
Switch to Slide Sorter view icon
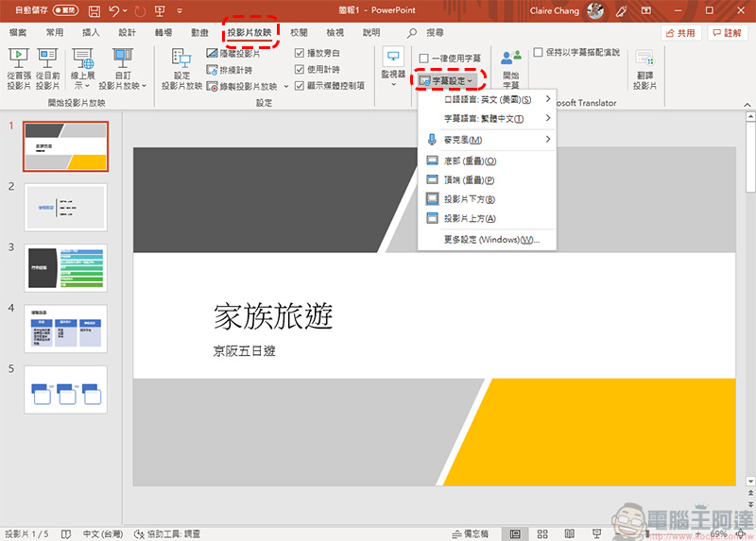click(542, 533)
